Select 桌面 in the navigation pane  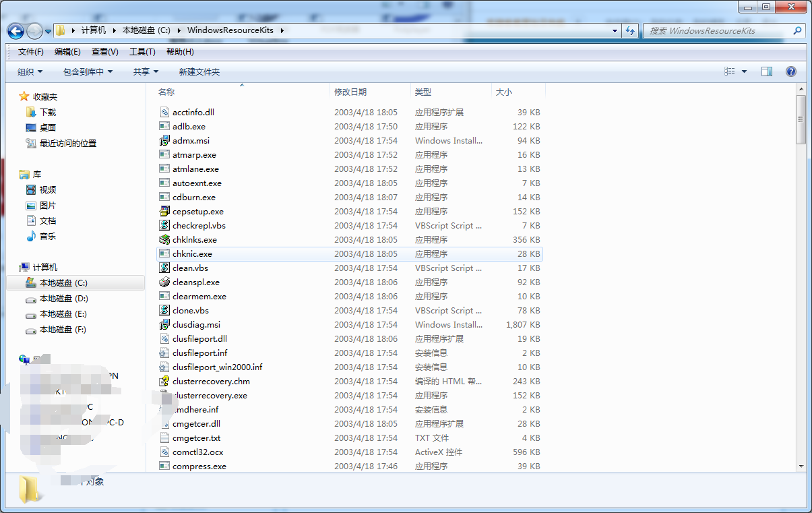tap(48, 128)
